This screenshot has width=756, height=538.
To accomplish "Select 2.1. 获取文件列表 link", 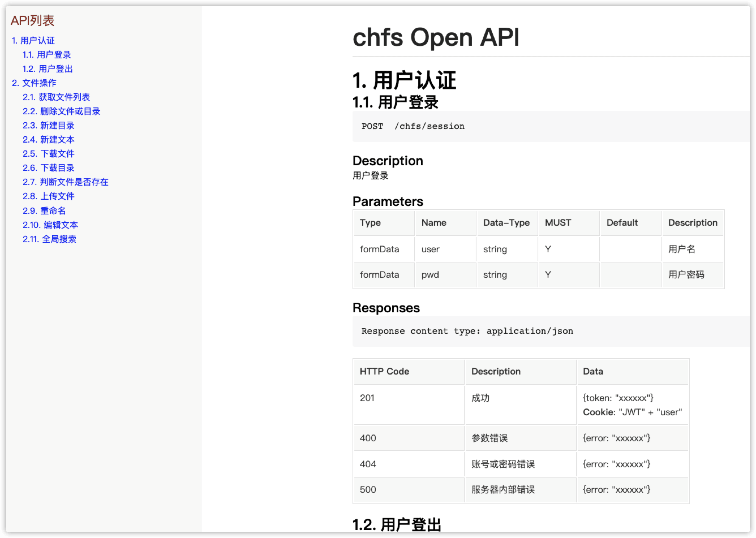I will point(56,97).
